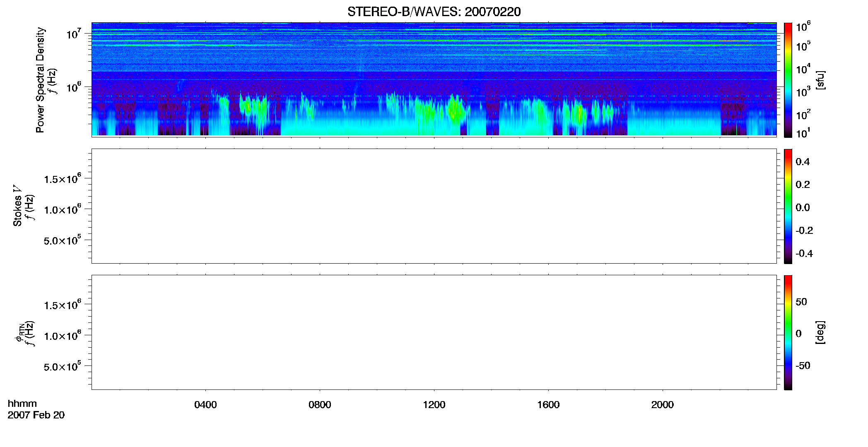
Task: Click the power spectral density color bar
Action: click(788, 80)
